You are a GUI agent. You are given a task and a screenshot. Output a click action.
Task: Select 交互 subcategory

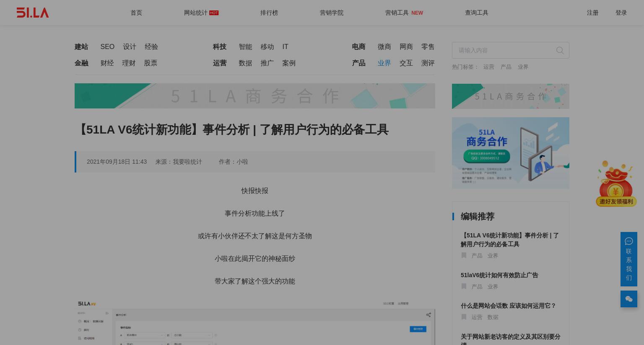click(406, 63)
